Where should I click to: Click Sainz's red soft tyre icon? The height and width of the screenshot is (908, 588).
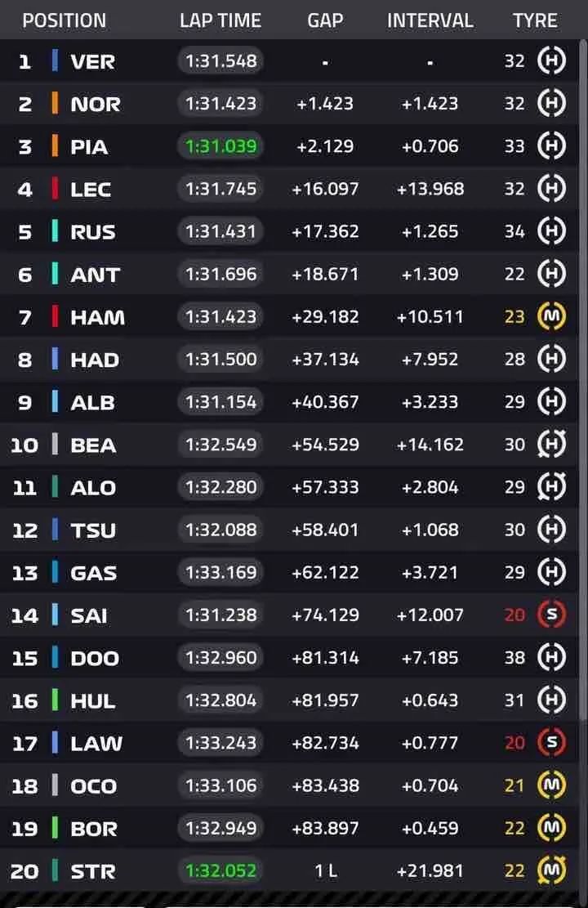(x=551, y=615)
